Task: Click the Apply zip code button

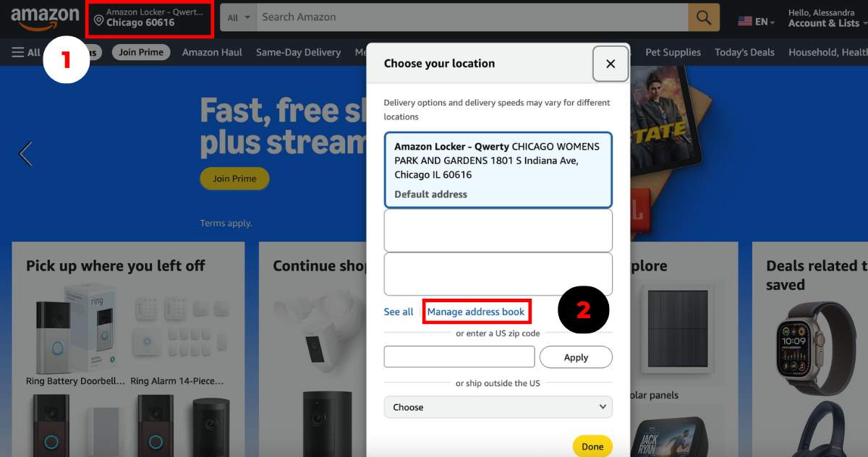Action: pos(576,356)
